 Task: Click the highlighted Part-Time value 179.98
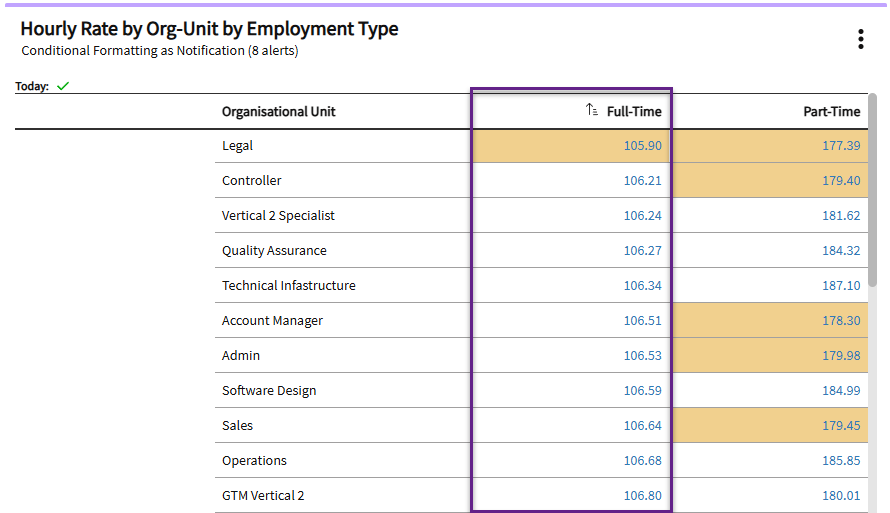[841, 356]
